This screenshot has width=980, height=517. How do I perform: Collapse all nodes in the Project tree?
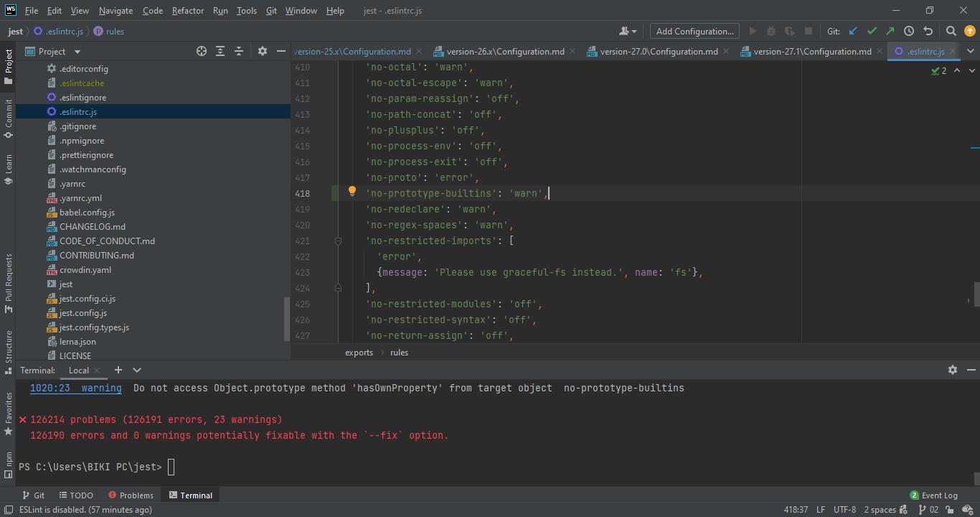tap(239, 51)
